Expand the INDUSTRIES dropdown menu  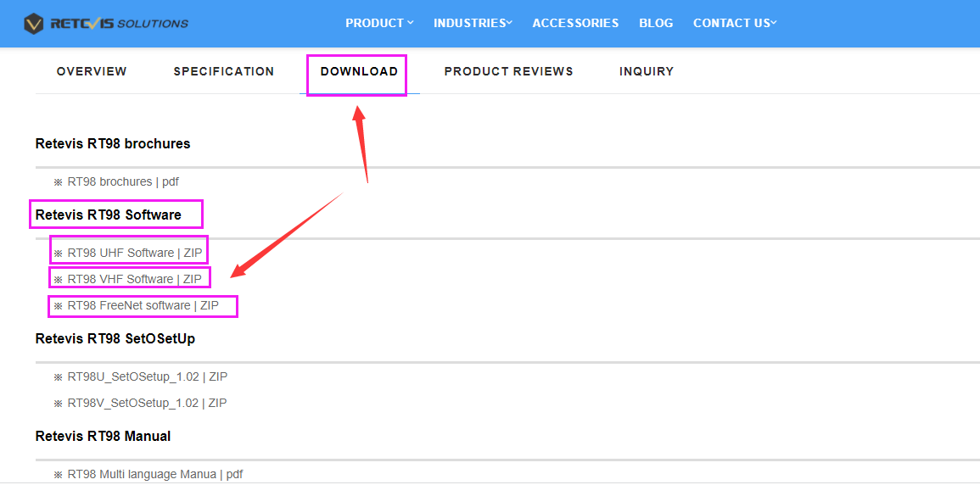coord(473,23)
